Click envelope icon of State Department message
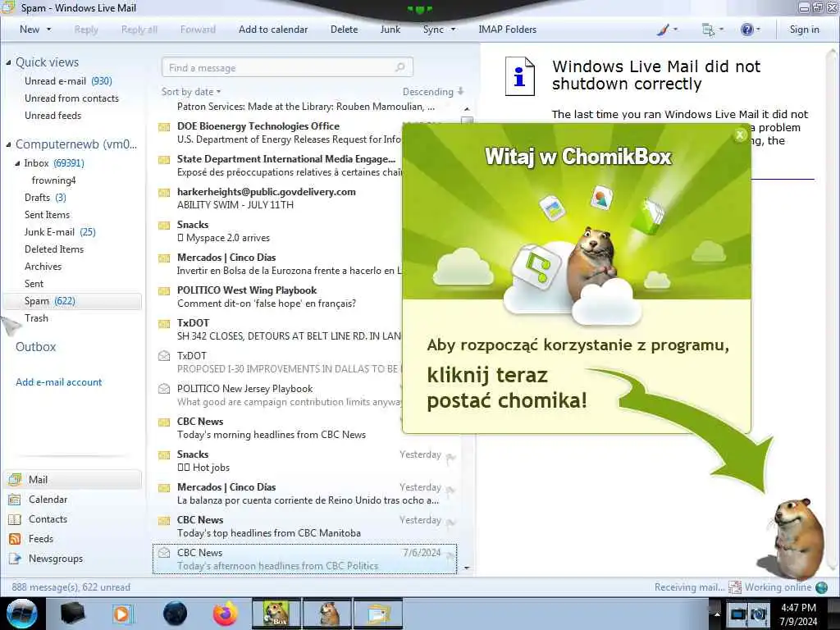 [x=164, y=160]
